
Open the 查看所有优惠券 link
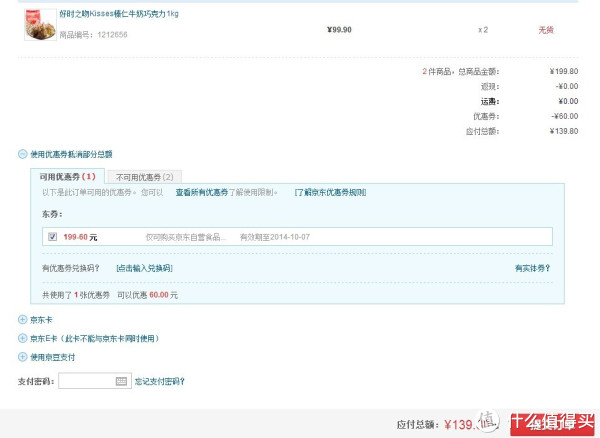click(x=202, y=192)
